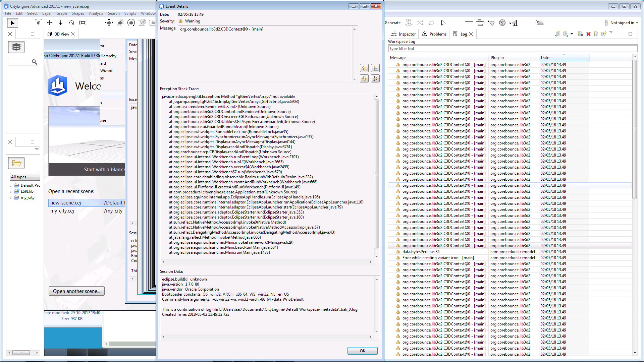Select the arrow Selection tool
644x362 pixels.
pos(12,23)
